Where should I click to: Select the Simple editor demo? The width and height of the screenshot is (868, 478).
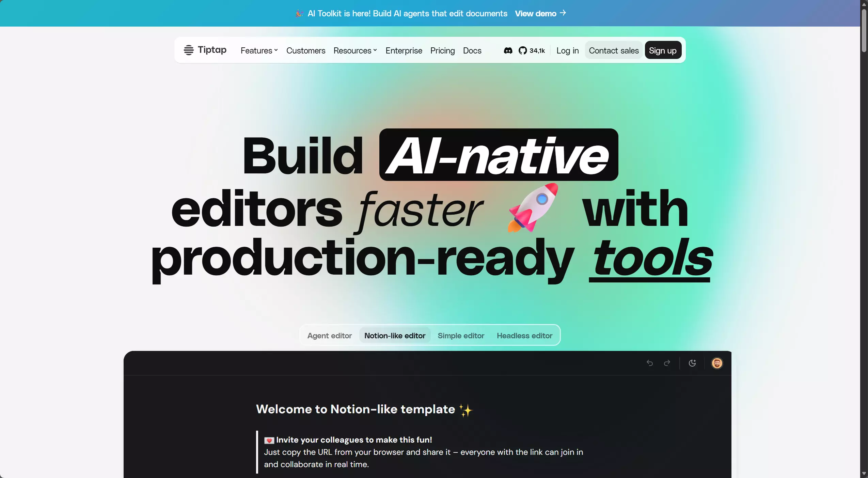(x=461, y=336)
